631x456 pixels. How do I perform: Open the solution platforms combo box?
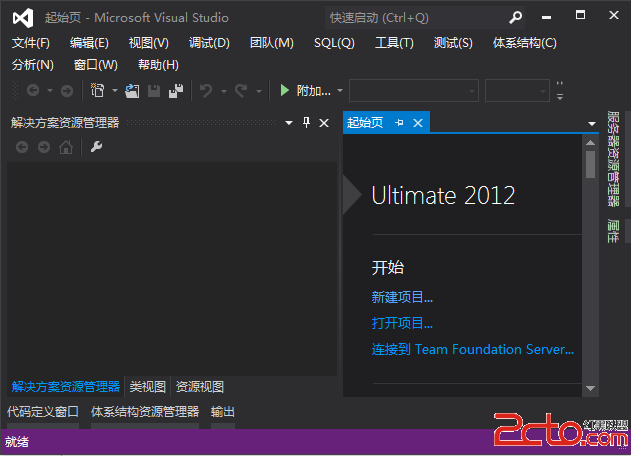pyautogui.click(x=517, y=91)
